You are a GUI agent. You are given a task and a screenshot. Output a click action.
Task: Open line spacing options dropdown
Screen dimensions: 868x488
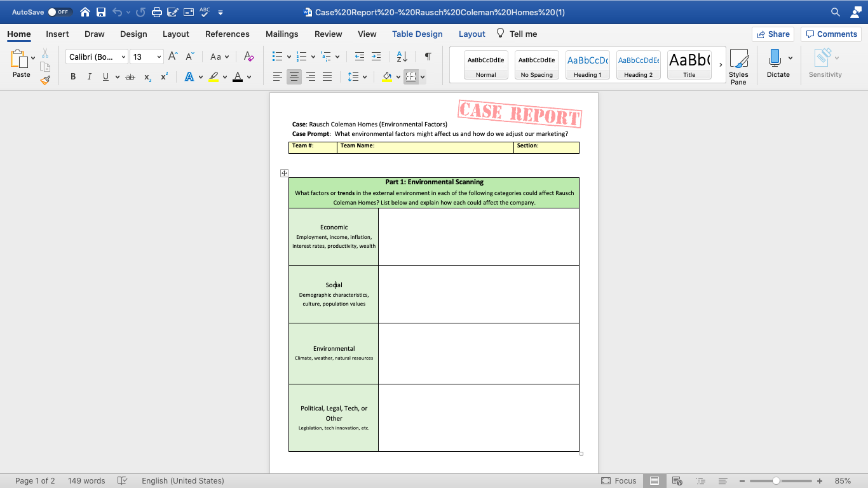(x=365, y=77)
